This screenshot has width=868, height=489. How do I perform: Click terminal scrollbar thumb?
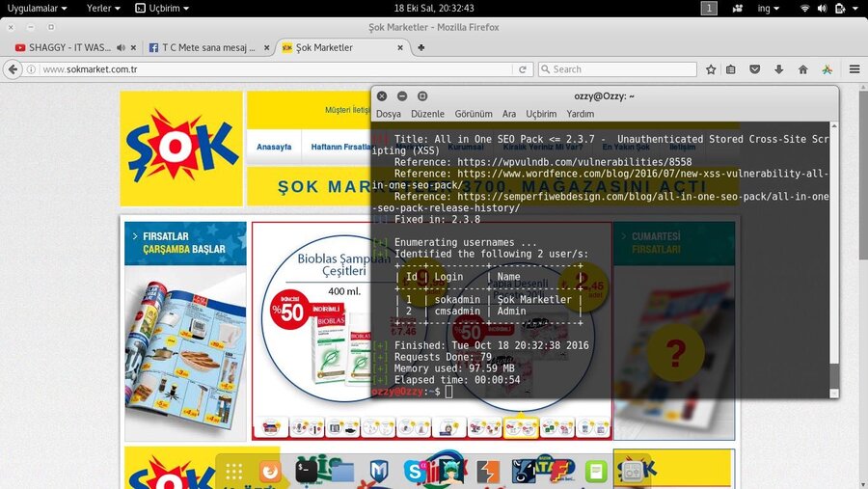pyautogui.click(x=833, y=375)
